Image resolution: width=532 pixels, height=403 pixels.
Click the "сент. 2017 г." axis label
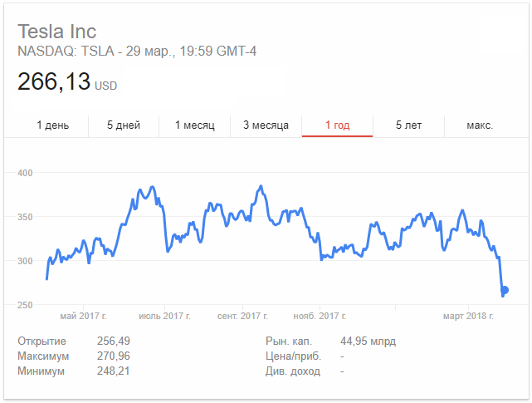point(242,317)
